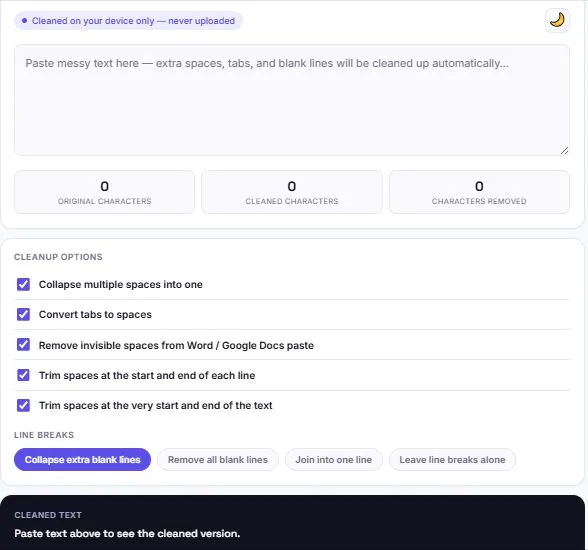
Task: Uncheck Collapse multiple spaces into one
Action: coord(23,284)
